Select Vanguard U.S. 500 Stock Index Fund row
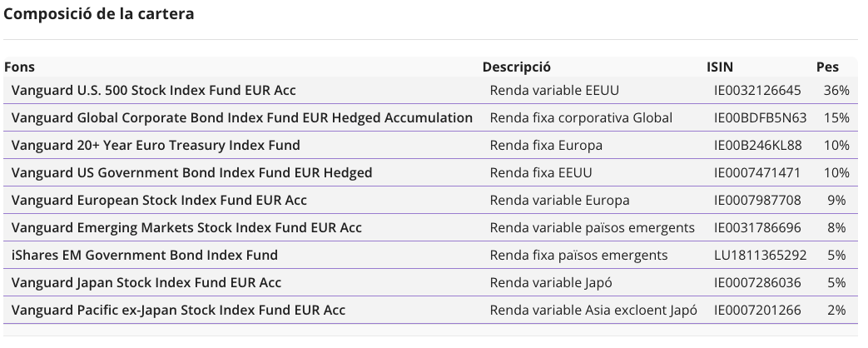The height and width of the screenshot is (348, 868). (430, 90)
